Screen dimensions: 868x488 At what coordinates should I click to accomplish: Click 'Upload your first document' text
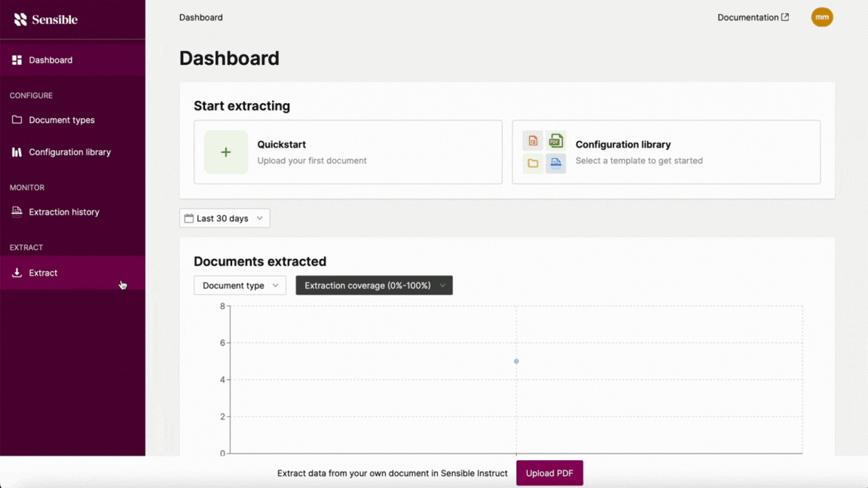click(312, 160)
